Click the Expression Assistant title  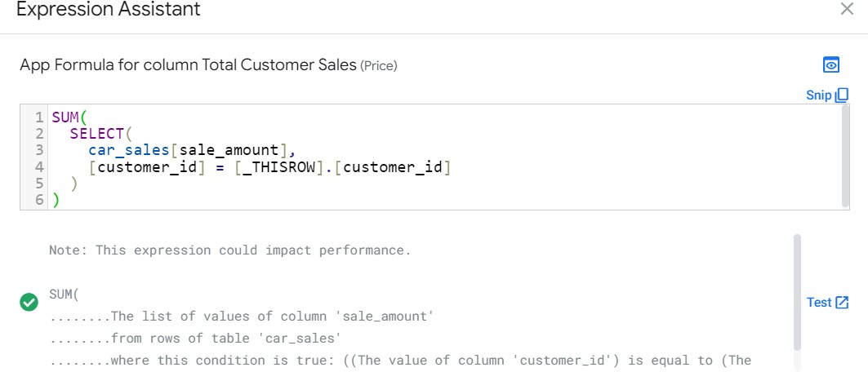pyautogui.click(x=109, y=10)
